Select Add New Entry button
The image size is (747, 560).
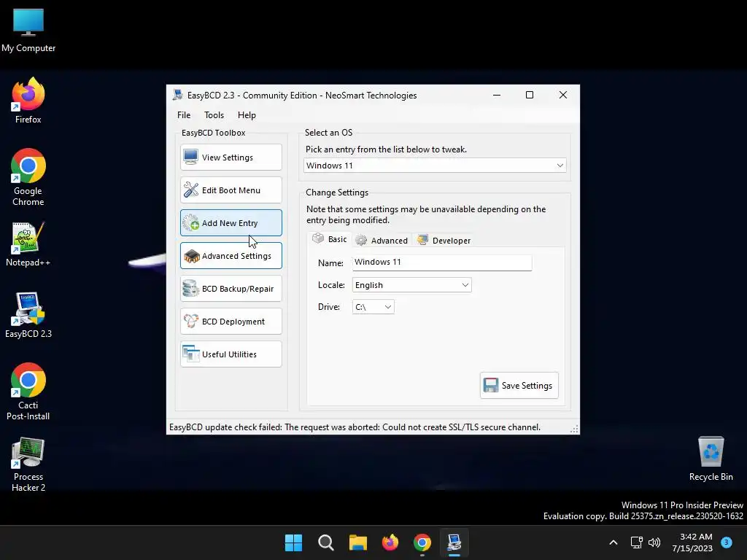coord(231,223)
